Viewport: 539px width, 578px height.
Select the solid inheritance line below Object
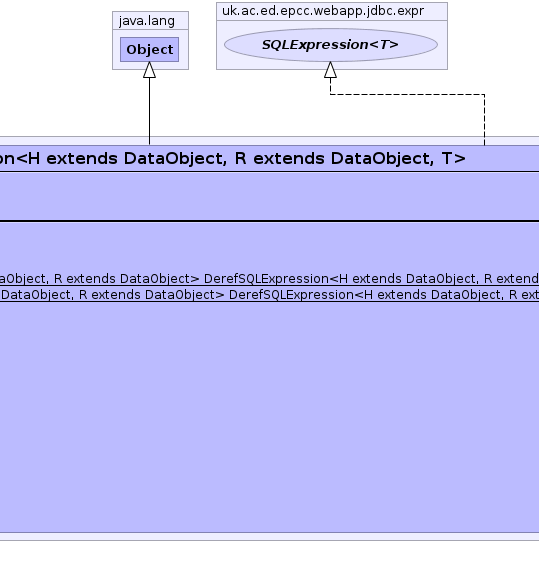tap(149, 111)
